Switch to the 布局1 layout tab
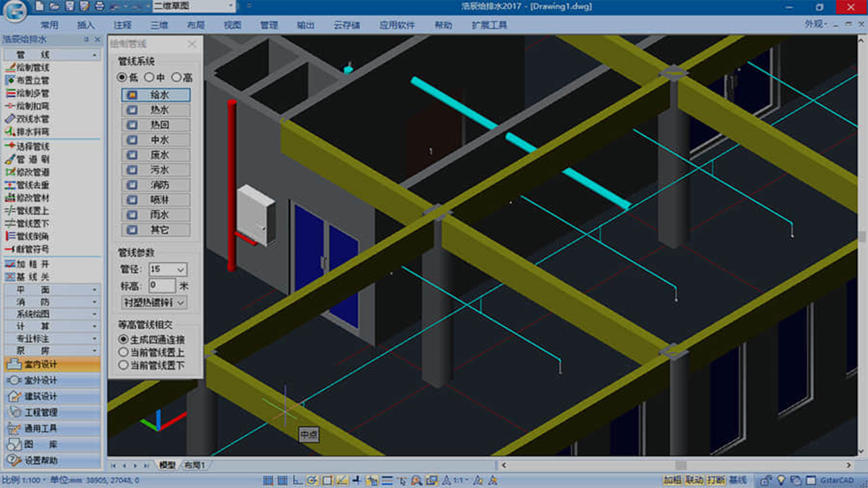The width and height of the screenshot is (868, 488). pyautogui.click(x=195, y=466)
